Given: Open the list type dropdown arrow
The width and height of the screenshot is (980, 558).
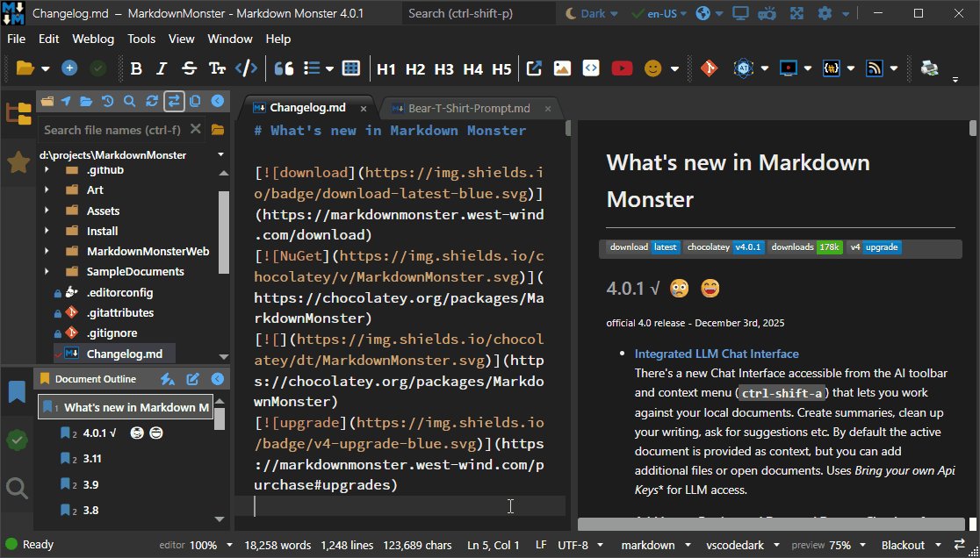Looking at the screenshot, I should 329,68.
